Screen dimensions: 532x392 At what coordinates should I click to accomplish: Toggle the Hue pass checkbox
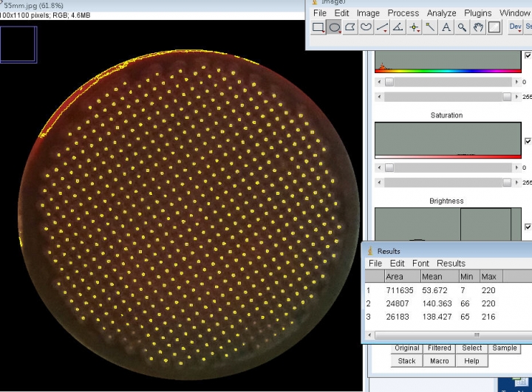527,55
